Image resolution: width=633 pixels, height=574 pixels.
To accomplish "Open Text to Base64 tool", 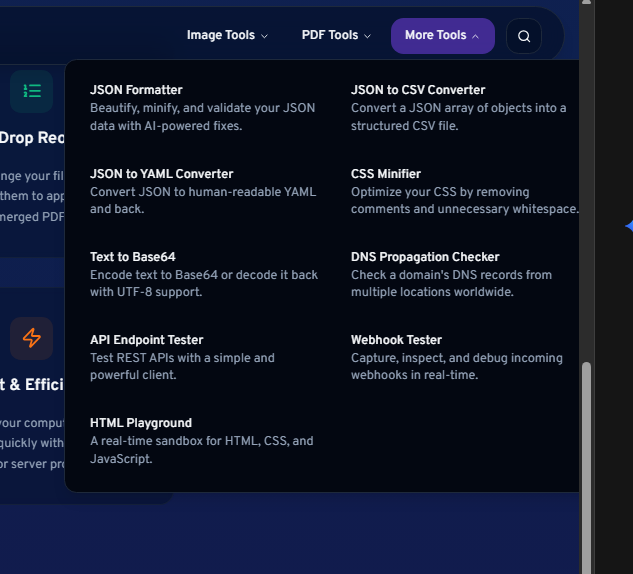I will coord(132,257).
